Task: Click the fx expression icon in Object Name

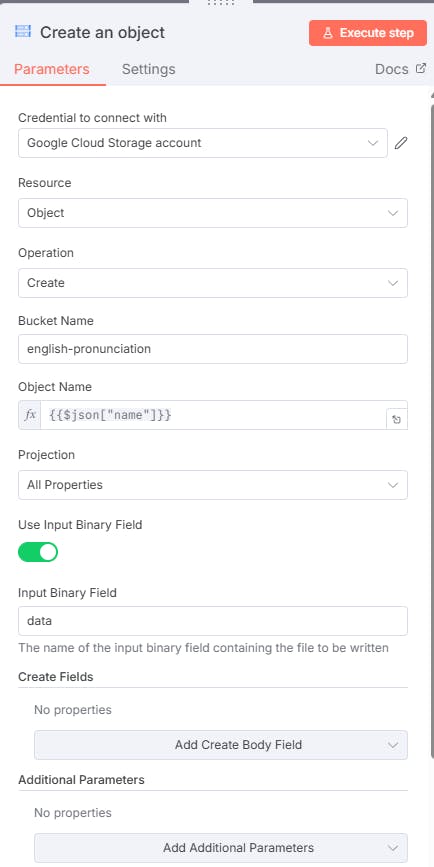Action: [30, 415]
